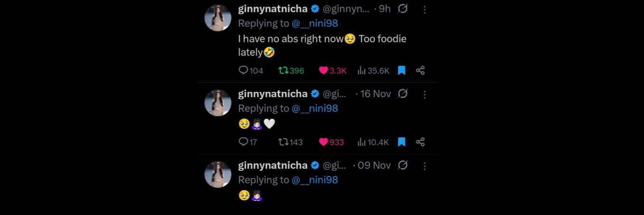Click the 16 Nov timestamp
The height and width of the screenshot is (215, 644).
[x=375, y=94]
